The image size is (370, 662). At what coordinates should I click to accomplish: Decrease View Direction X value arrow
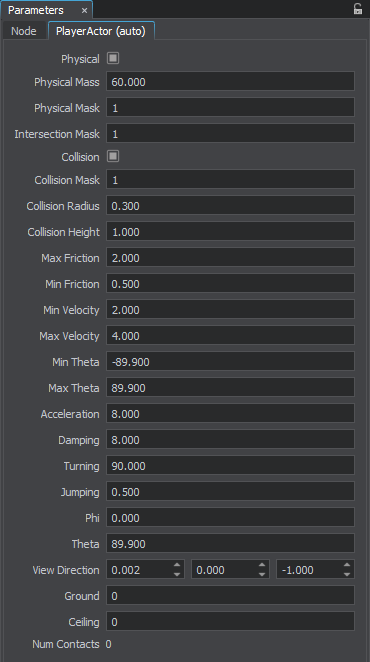pos(177,574)
